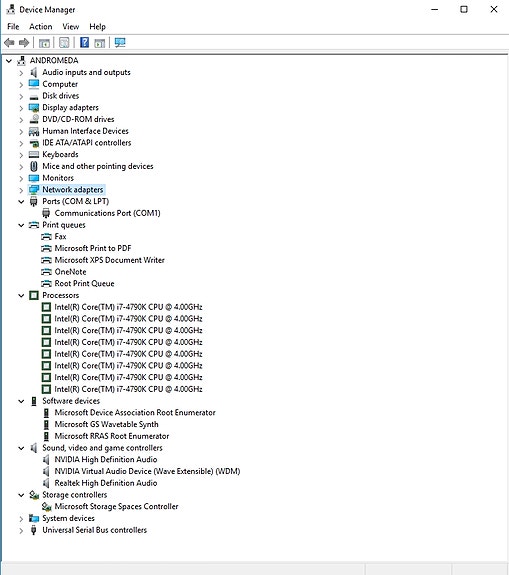The width and height of the screenshot is (509, 575).
Task: Click the Action pane icon beside Help
Action: pyautogui.click(x=99, y=43)
